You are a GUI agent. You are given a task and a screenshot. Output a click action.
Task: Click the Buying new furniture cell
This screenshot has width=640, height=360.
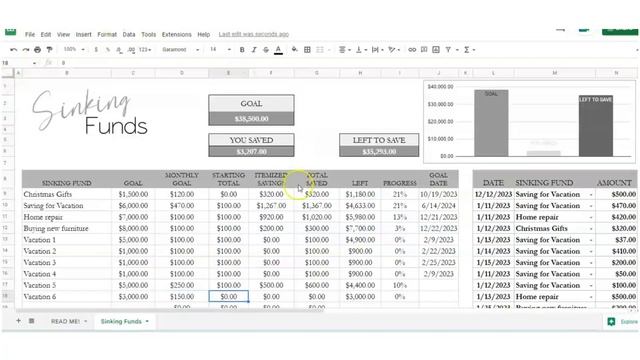(x=67, y=229)
